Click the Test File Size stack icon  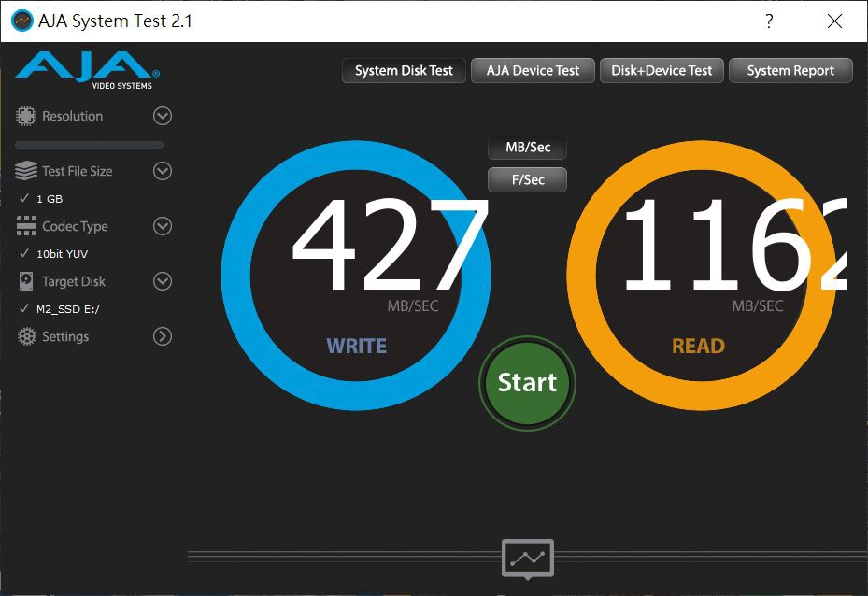(x=26, y=171)
